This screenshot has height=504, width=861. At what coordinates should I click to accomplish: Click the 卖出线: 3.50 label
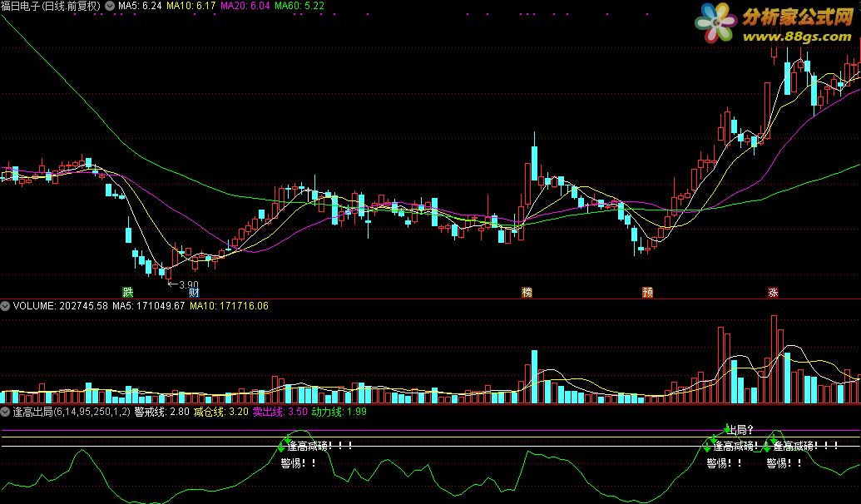coord(280,412)
